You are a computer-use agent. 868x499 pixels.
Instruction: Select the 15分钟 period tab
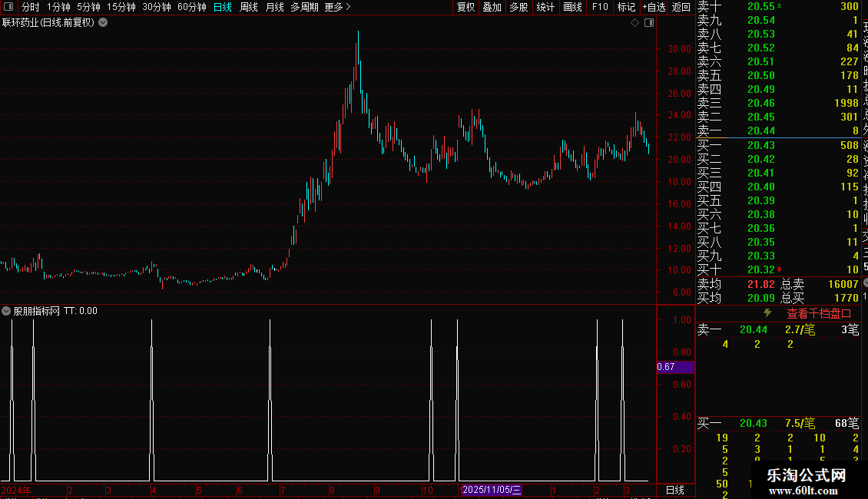121,7
